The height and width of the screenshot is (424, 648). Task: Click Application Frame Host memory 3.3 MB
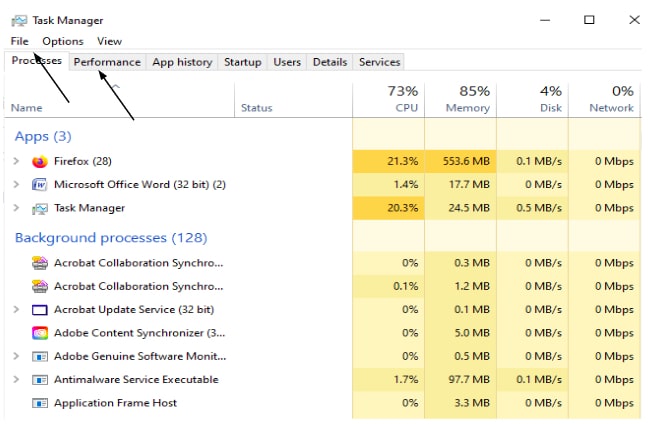click(x=472, y=403)
